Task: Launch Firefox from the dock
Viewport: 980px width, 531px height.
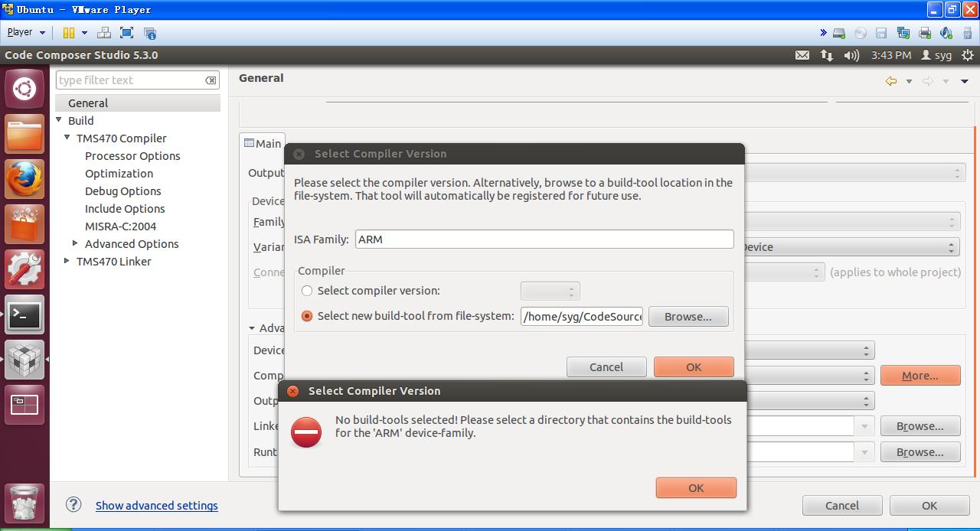Action: coord(24,180)
